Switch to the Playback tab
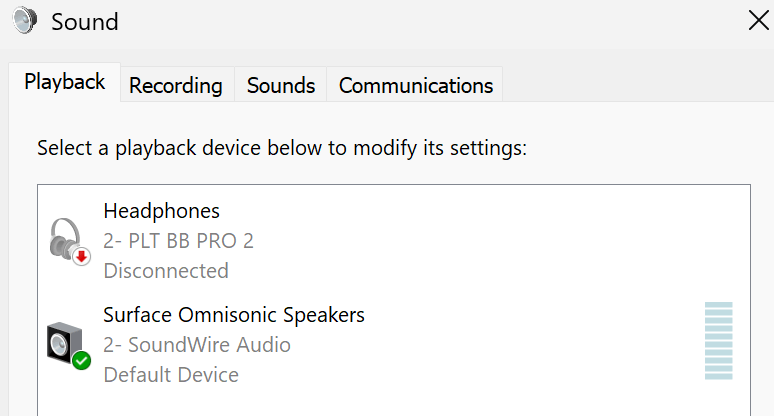Screen dimensions: 774x416 tap(65, 83)
